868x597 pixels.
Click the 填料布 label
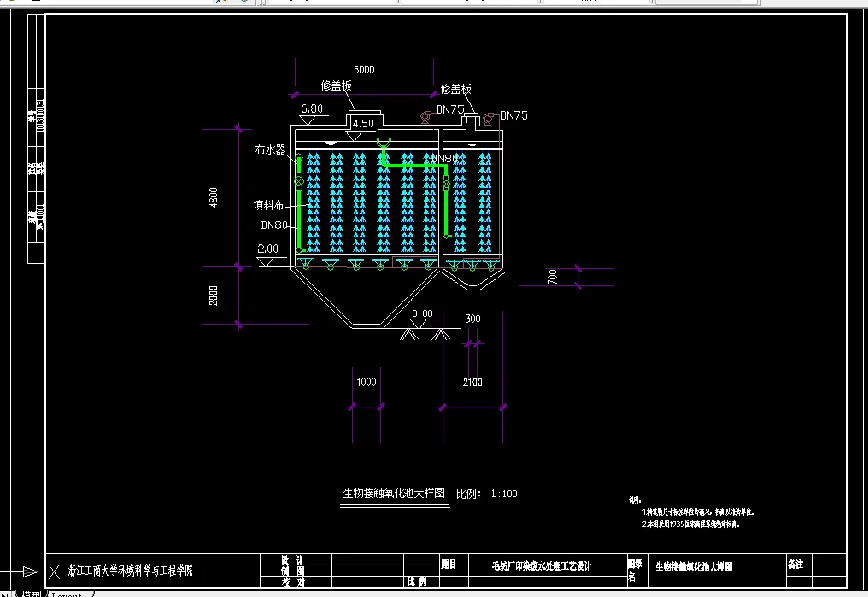[268, 205]
